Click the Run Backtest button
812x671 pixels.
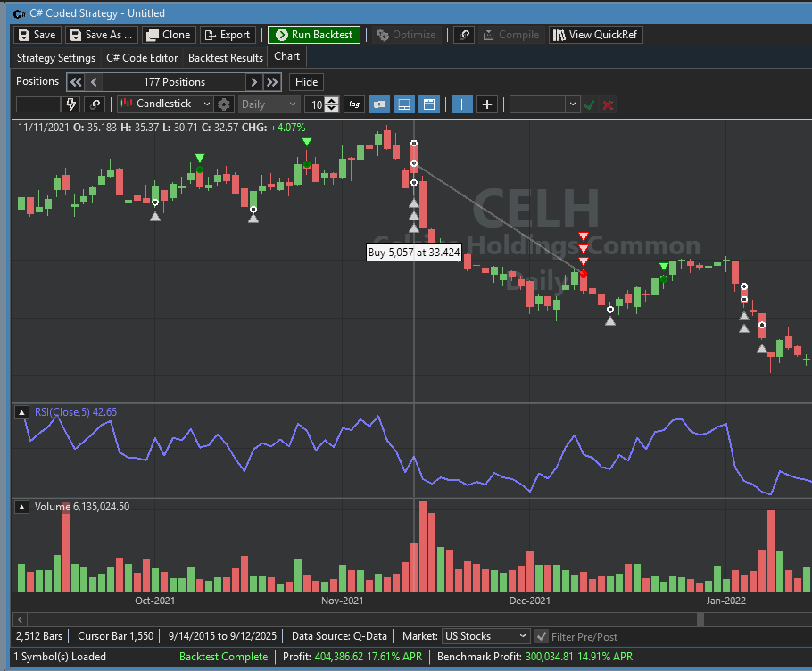314,35
